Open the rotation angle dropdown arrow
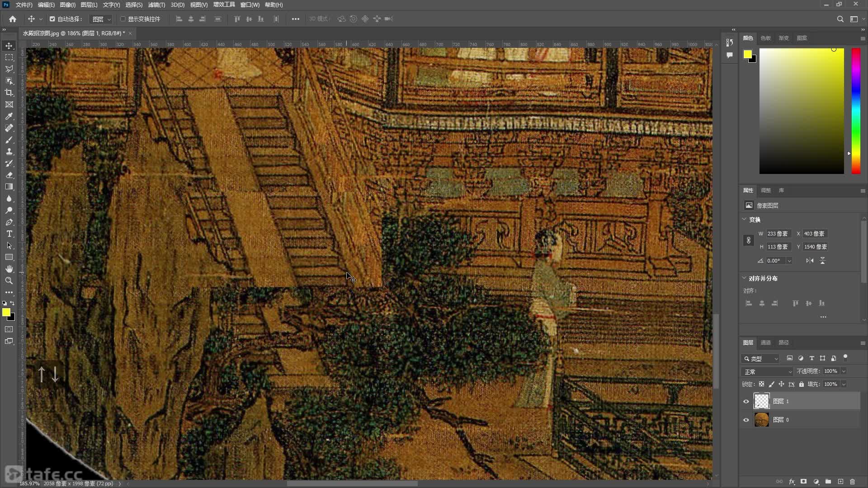 (x=789, y=261)
